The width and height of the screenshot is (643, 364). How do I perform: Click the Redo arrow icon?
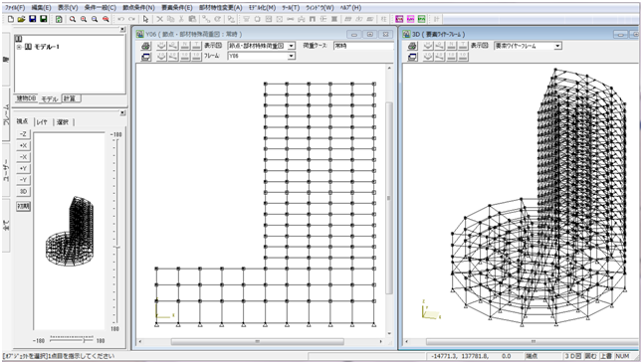point(131,19)
